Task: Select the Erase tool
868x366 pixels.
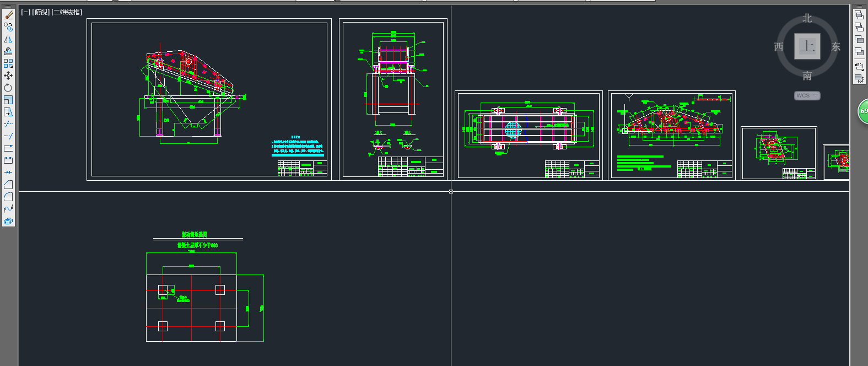Action: tap(8, 15)
